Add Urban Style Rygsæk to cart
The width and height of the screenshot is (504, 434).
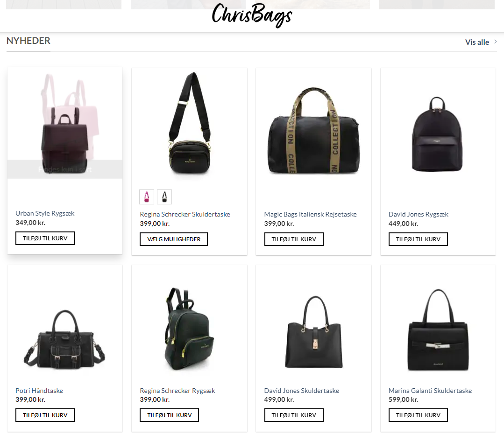point(45,238)
